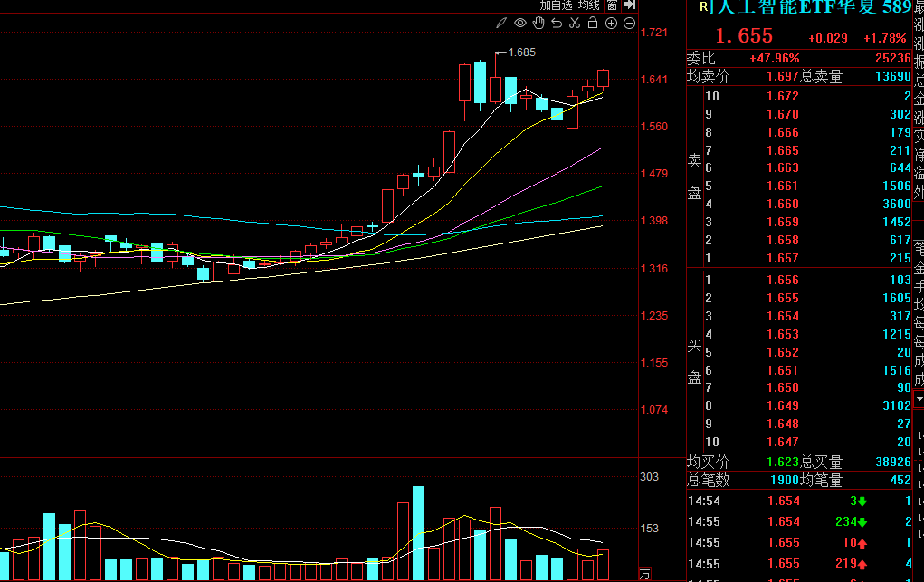
Task: Select sell level 4 price 1.663
Action: [782, 167]
